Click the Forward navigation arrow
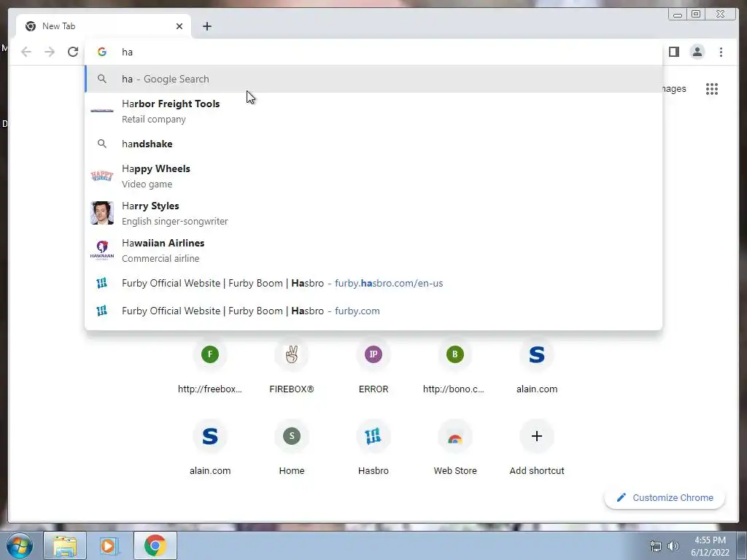The image size is (747, 560). pyautogui.click(x=50, y=52)
